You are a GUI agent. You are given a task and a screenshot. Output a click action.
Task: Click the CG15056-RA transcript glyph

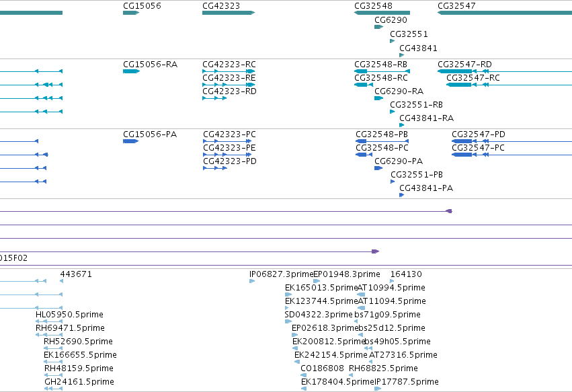click(x=131, y=71)
